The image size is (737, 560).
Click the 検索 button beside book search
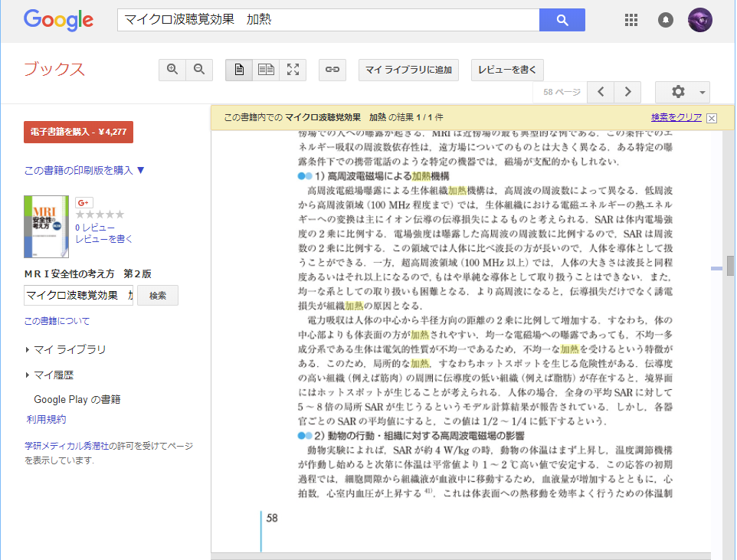point(158,295)
